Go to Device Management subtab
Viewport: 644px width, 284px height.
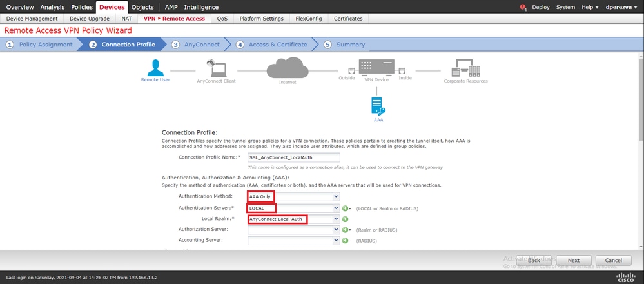click(x=32, y=19)
